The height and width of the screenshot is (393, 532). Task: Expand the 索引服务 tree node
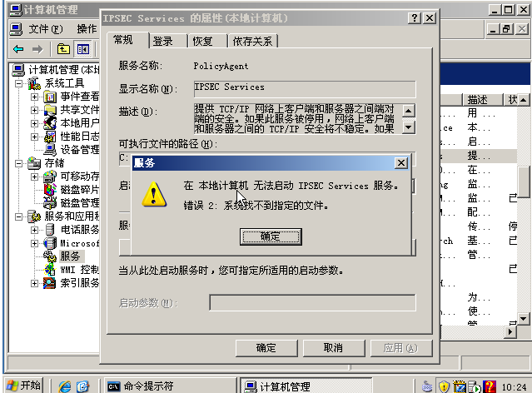[x=34, y=283]
